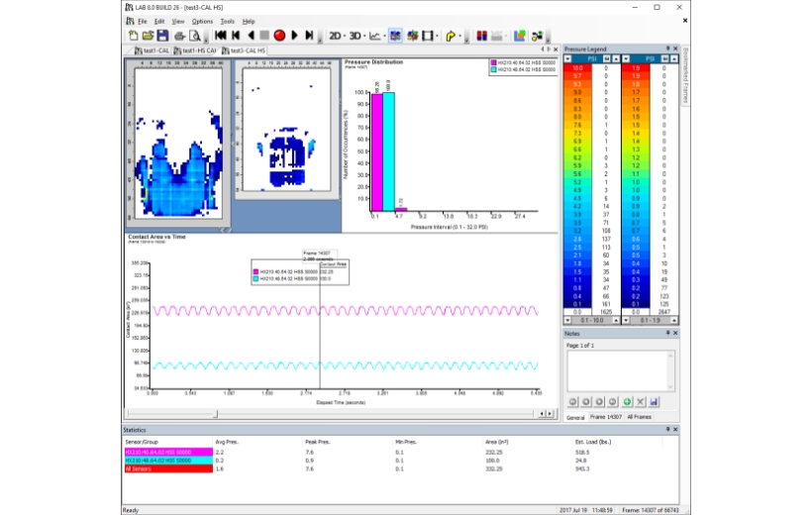Image resolution: width=812 pixels, height=515 pixels.
Task: Click the green Add note button
Action: [627, 401]
